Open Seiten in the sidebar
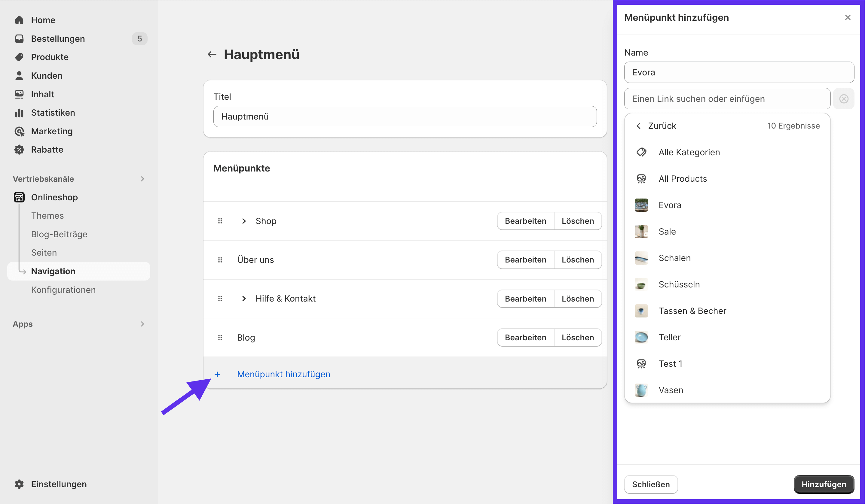Viewport: 865px width, 504px height. 44,253
